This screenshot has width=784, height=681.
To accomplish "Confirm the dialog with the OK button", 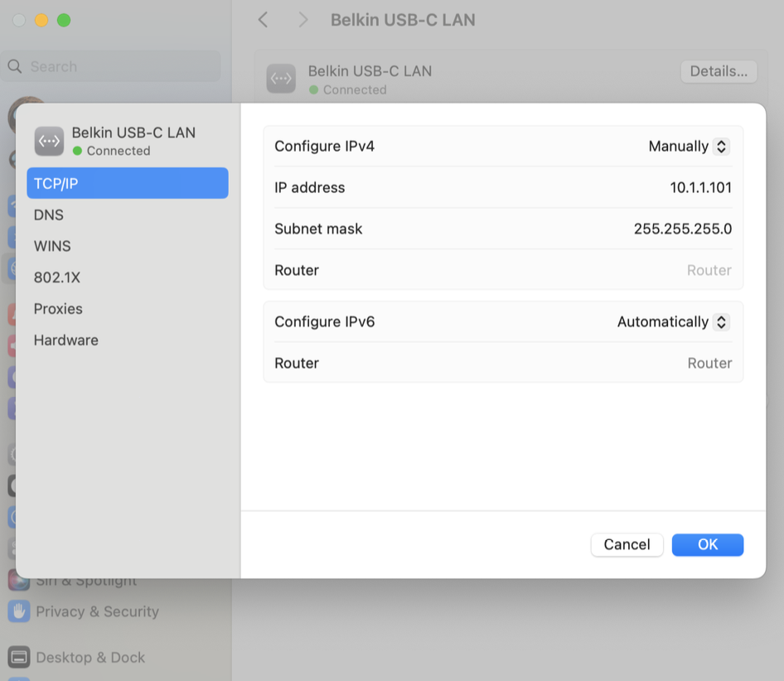I will (707, 544).
